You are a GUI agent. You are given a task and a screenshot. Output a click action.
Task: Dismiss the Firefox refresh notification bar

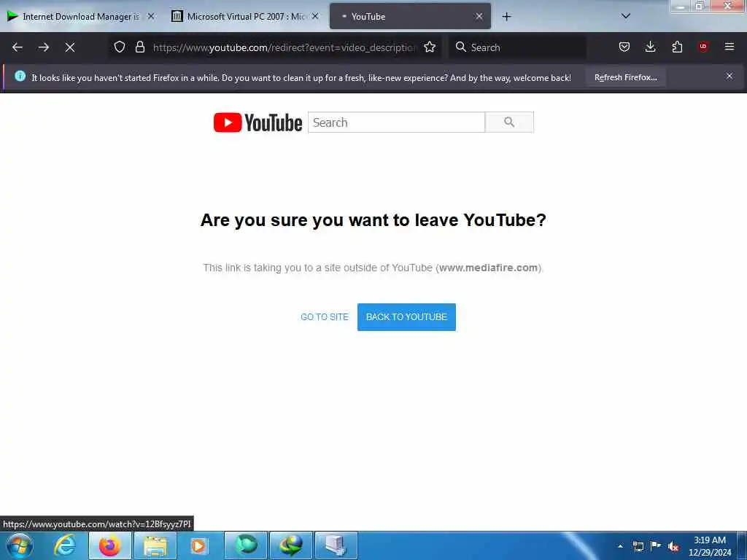(729, 76)
